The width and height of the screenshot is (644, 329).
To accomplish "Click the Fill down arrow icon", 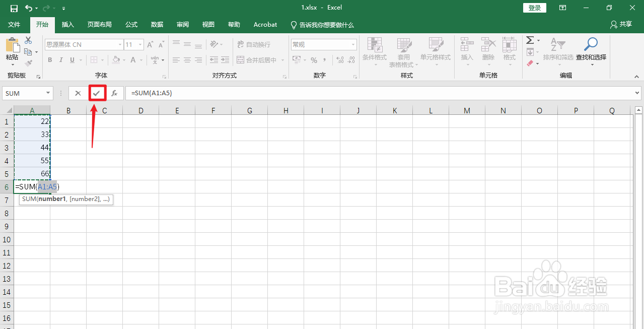I will (530, 52).
